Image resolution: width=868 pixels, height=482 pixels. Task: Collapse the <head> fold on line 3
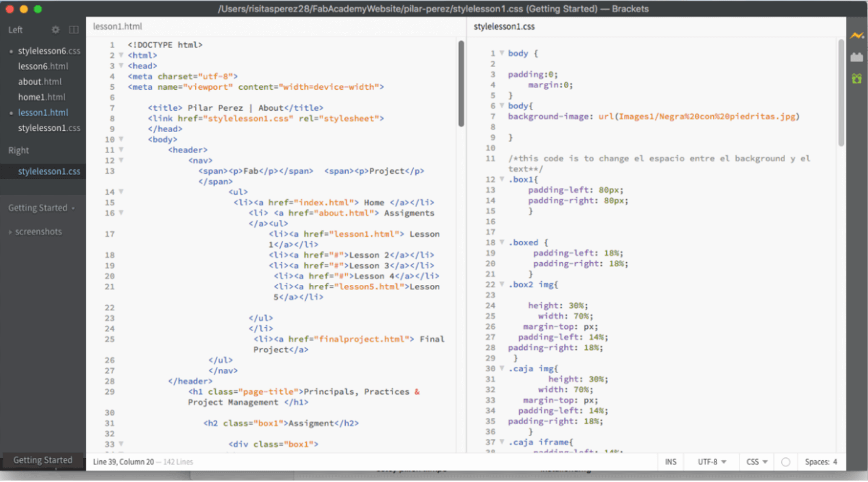[x=121, y=66]
